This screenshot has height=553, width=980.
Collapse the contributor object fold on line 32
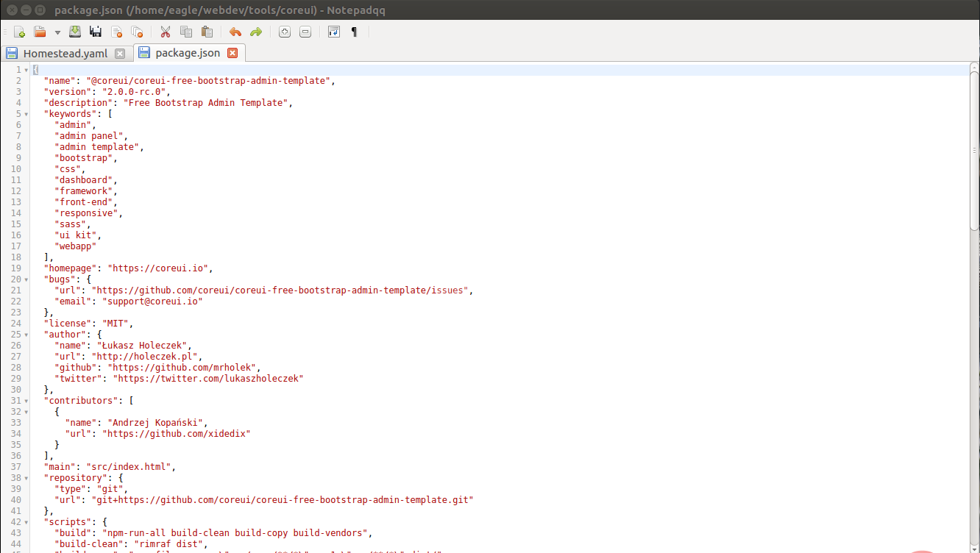pyautogui.click(x=26, y=412)
